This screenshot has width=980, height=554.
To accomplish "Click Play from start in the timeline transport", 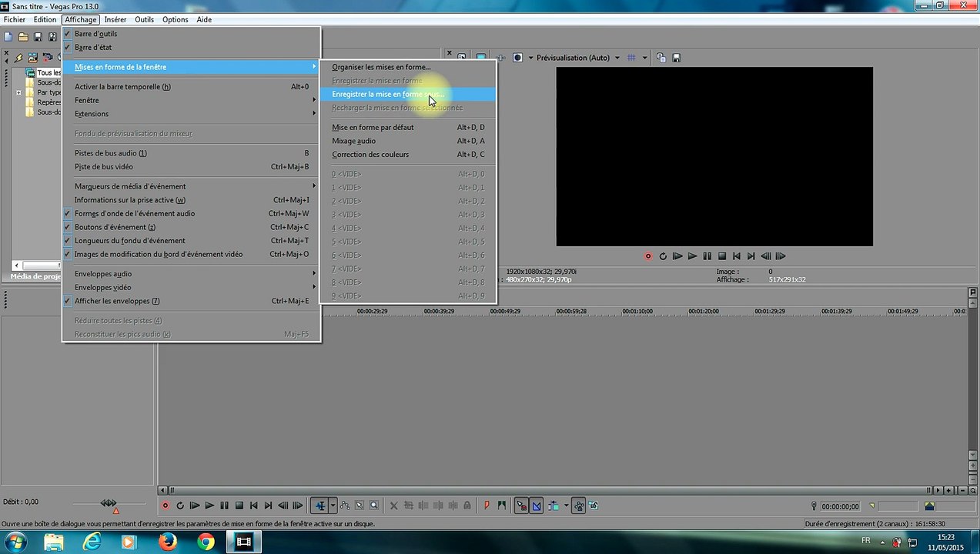I will pos(195,506).
